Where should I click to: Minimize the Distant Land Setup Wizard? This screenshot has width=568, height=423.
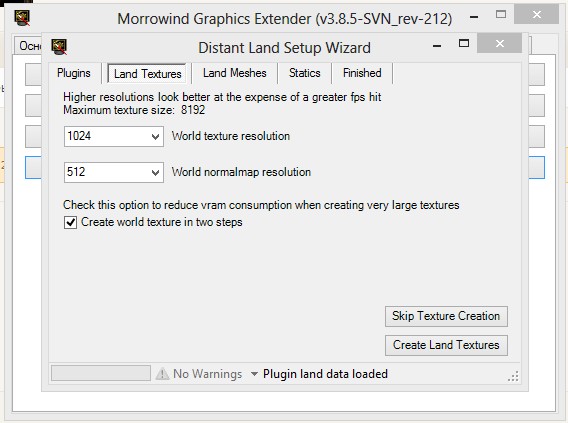437,46
